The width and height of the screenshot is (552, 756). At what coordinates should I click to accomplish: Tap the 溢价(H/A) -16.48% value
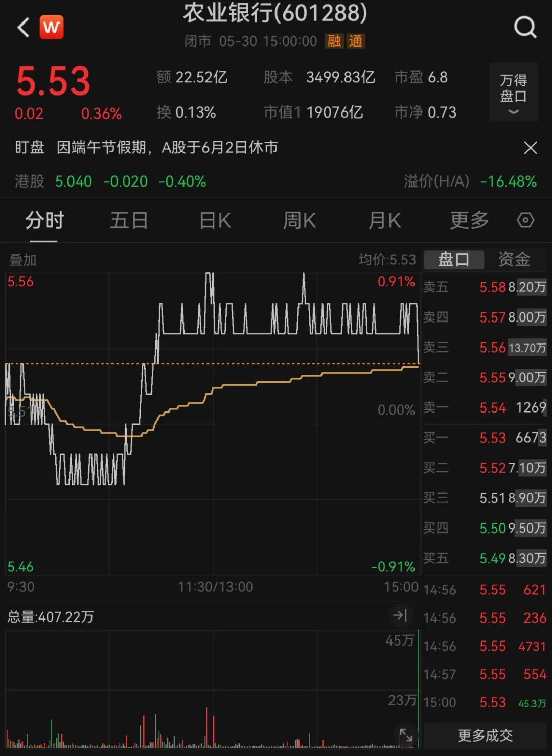[470, 181]
